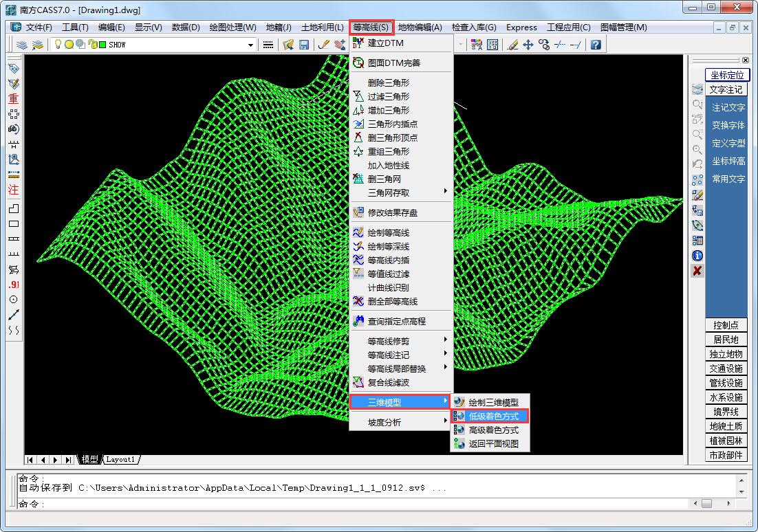Click the save icon in the toolbar

(x=305, y=44)
